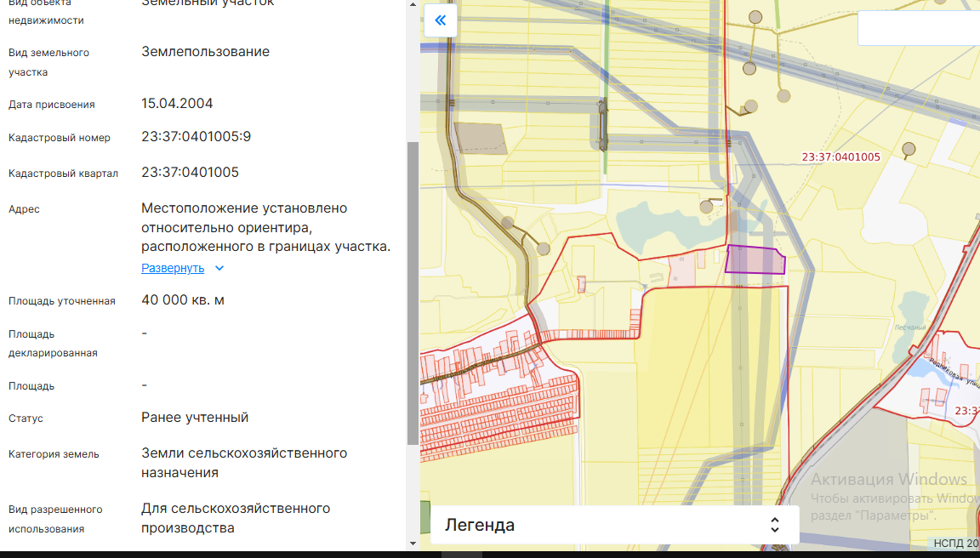Open the Легенда panel by its title
This screenshot has width=980, height=558.
tap(480, 525)
